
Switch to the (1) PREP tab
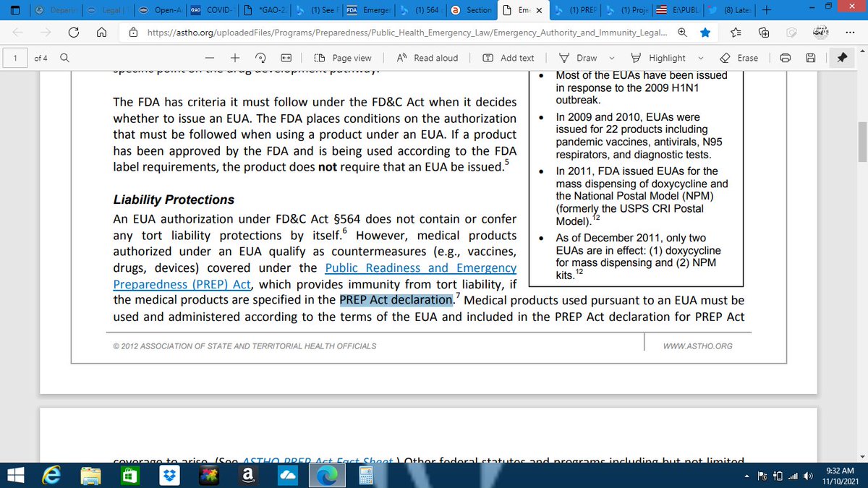pos(576,10)
